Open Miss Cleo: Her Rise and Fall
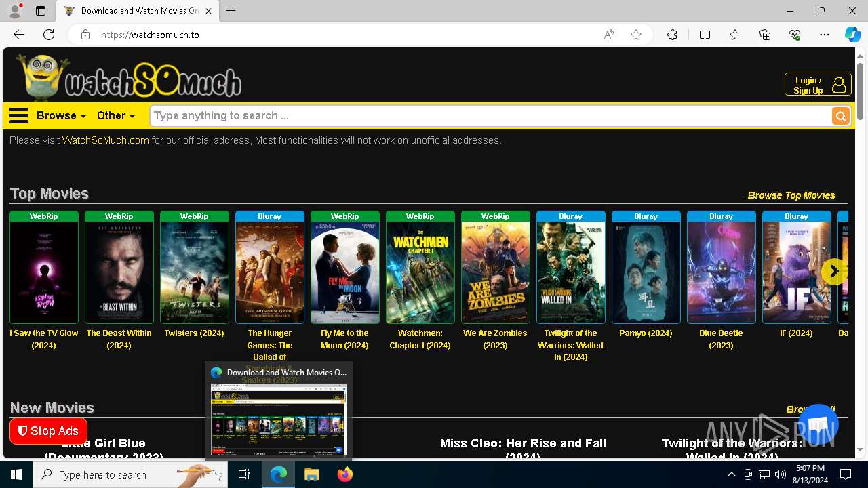This screenshot has width=868, height=488. (x=523, y=449)
